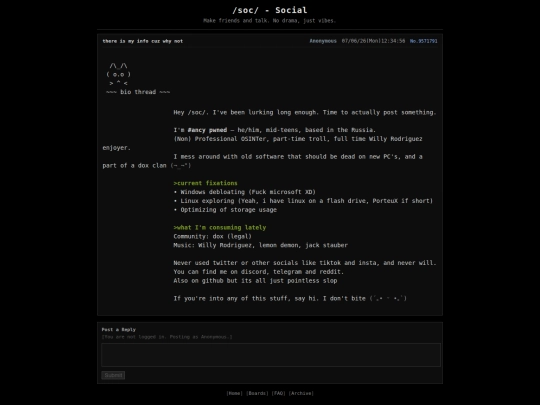The image size is (540, 405).
Task: Click the 'Community: dox (legal)' line
Action: coord(212,236)
